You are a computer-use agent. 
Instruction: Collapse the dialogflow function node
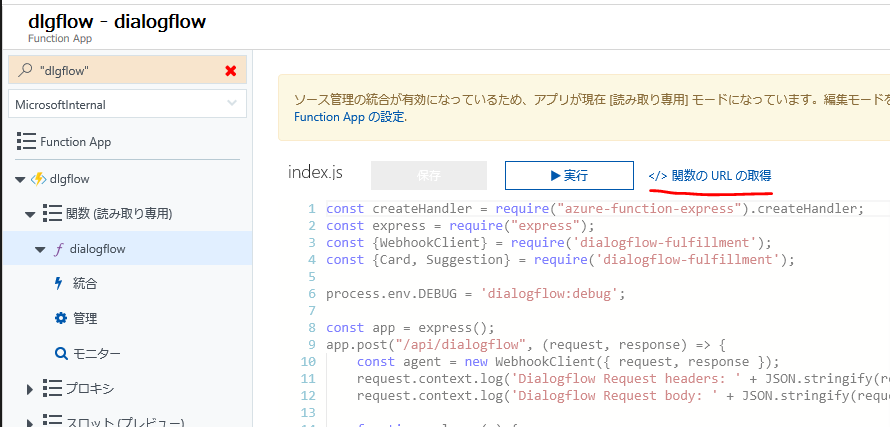pyautogui.click(x=40, y=249)
